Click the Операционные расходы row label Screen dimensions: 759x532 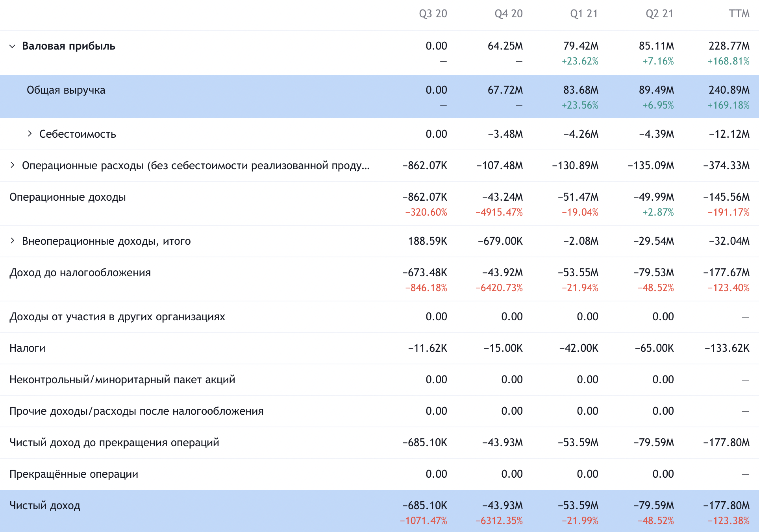pos(196,166)
